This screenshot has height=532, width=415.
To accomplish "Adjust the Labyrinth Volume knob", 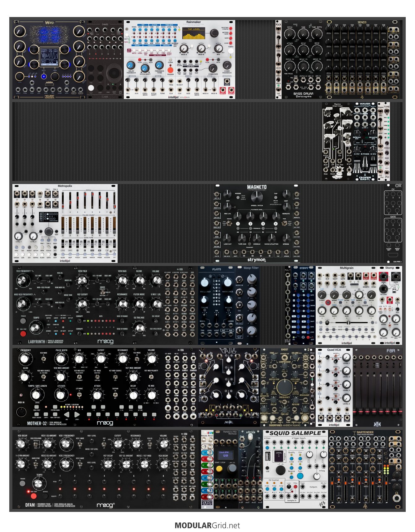I will pos(156,281).
